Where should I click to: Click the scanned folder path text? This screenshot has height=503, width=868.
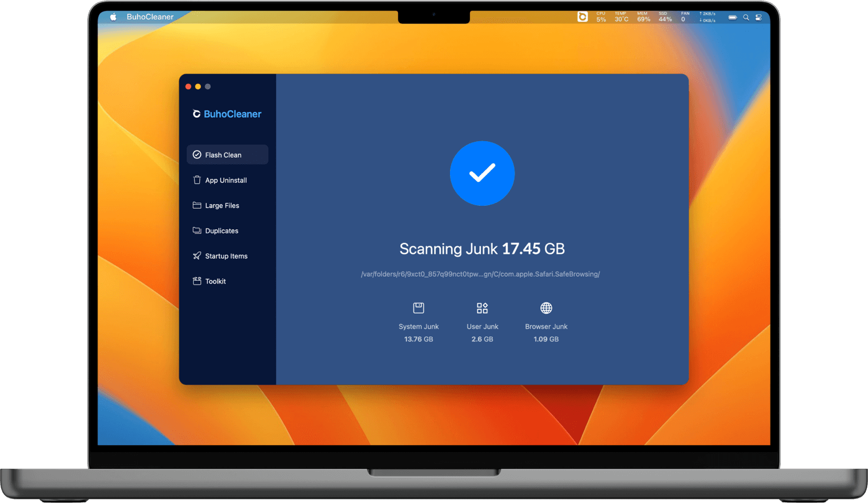pos(480,274)
